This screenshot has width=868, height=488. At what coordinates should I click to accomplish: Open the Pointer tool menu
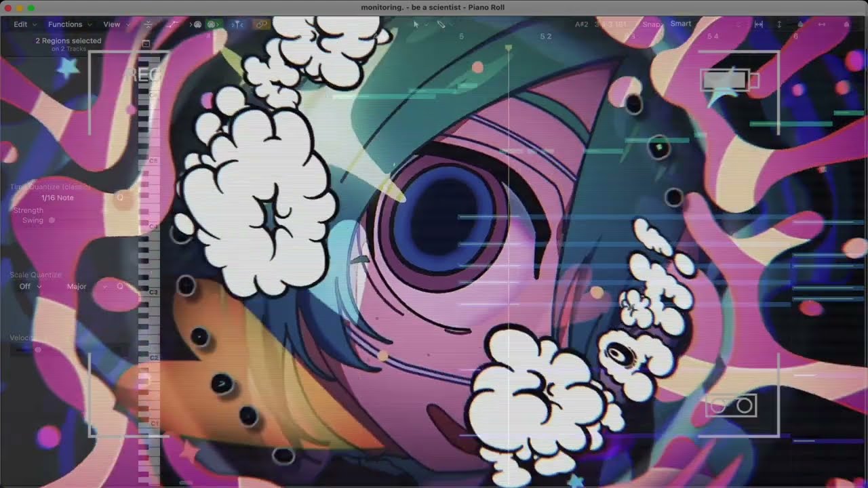[420, 24]
